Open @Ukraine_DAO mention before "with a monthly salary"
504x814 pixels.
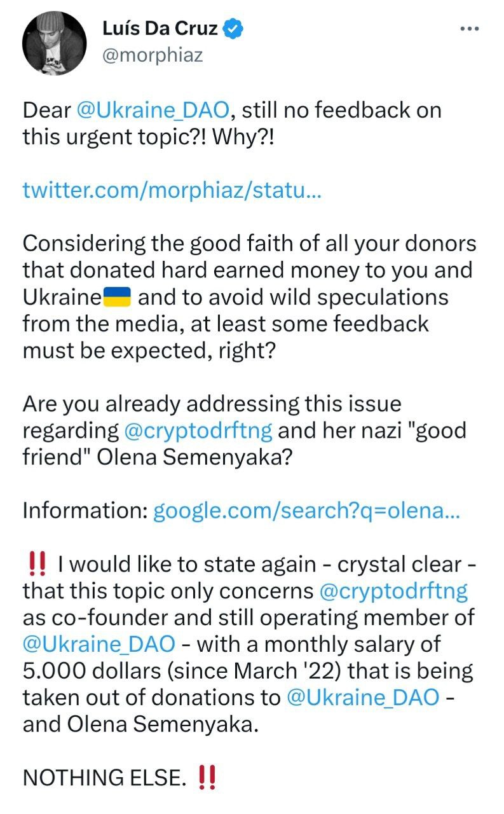(99, 644)
